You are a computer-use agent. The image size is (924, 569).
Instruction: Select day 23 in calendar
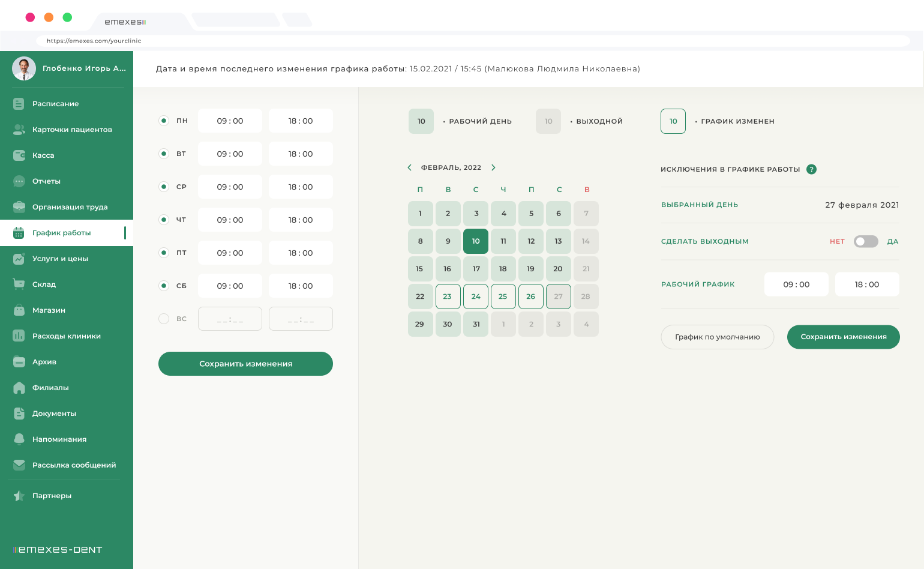[x=448, y=297]
